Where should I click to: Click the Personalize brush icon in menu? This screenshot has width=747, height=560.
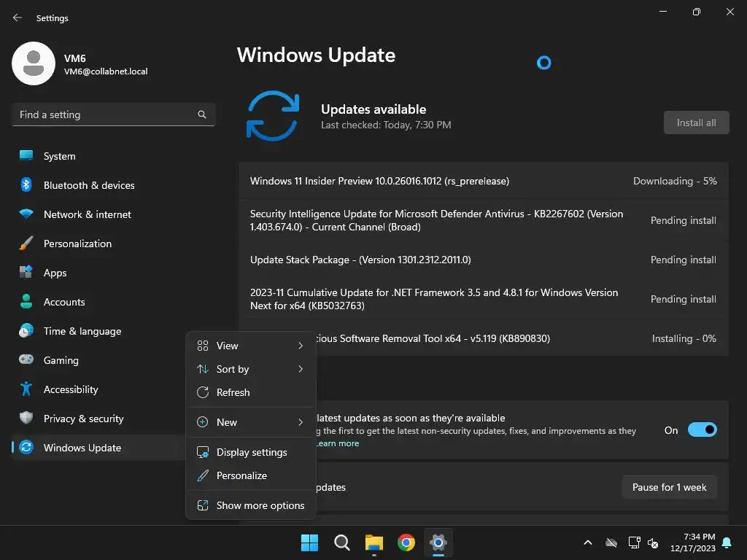pos(203,475)
